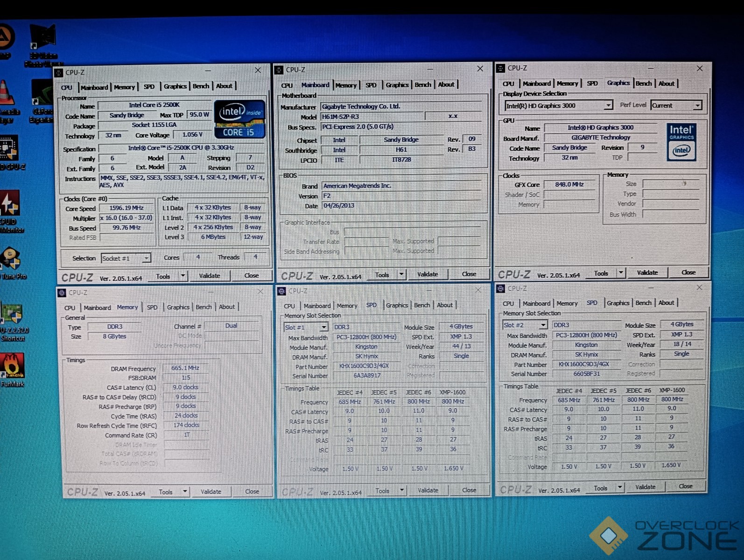Click the CPU-Z title bar icon in Mainboard window

click(x=279, y=70)
